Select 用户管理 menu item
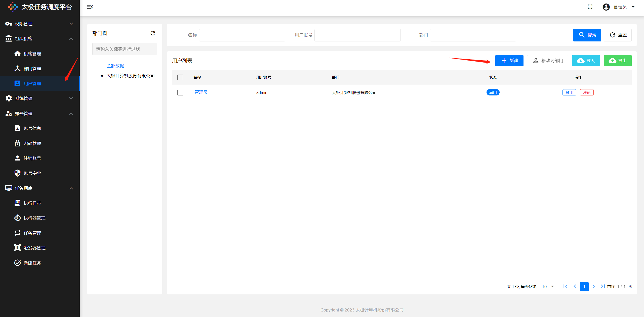Viewport: 644px width, 317px height. pyautogui.click(x=40, y=84)
